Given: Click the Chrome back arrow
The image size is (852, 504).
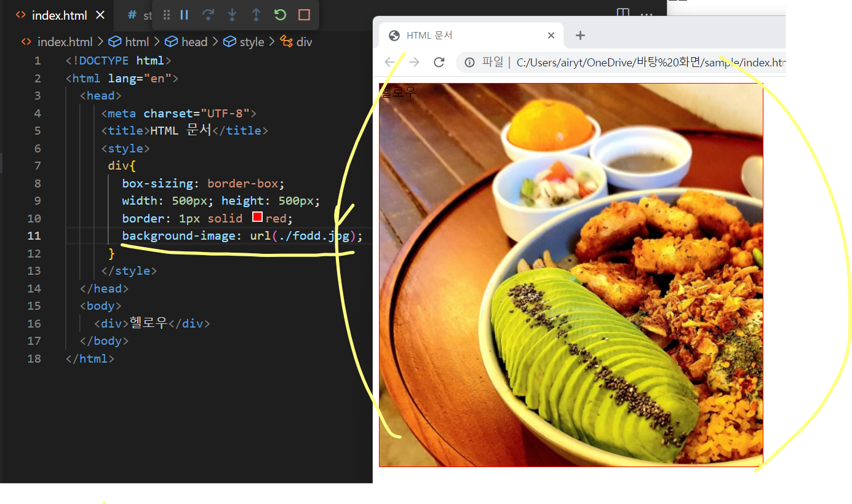Looking at the screenshot, I should [x=390, y=62].
